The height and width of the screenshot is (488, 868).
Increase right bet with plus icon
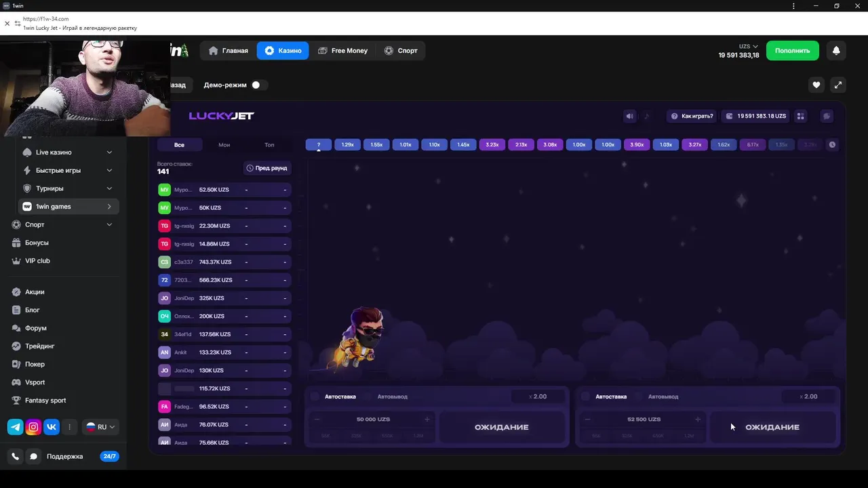[x=698, y=419]
